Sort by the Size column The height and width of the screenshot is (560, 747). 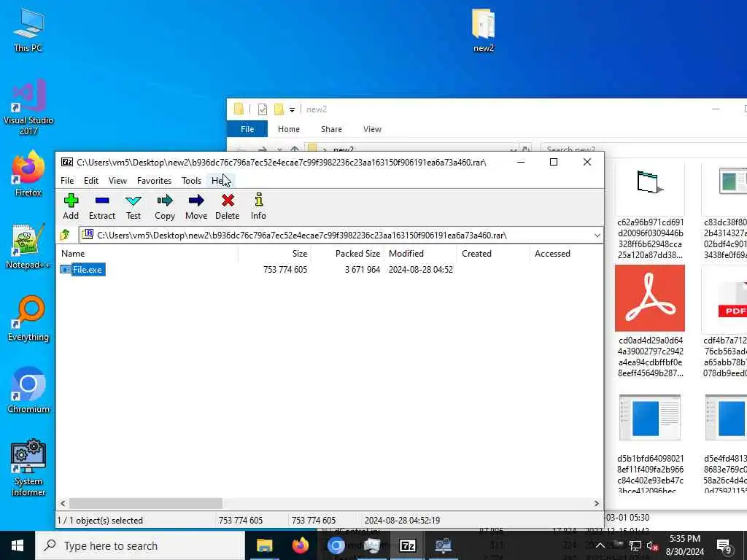[274, 254]
